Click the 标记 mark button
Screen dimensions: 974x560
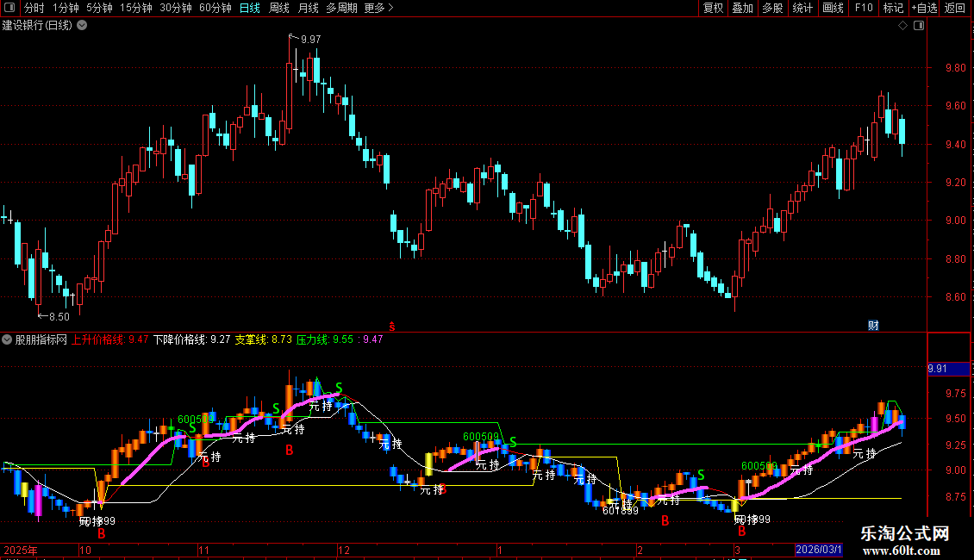point(893,8)
